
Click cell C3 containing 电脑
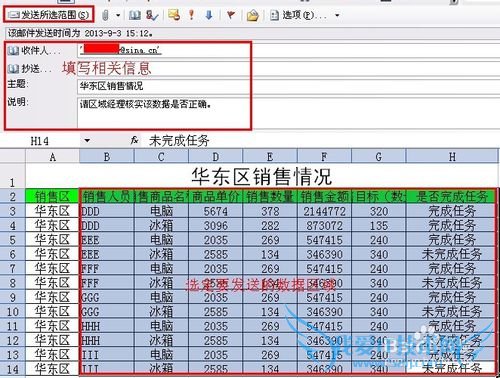coord(161,211)
